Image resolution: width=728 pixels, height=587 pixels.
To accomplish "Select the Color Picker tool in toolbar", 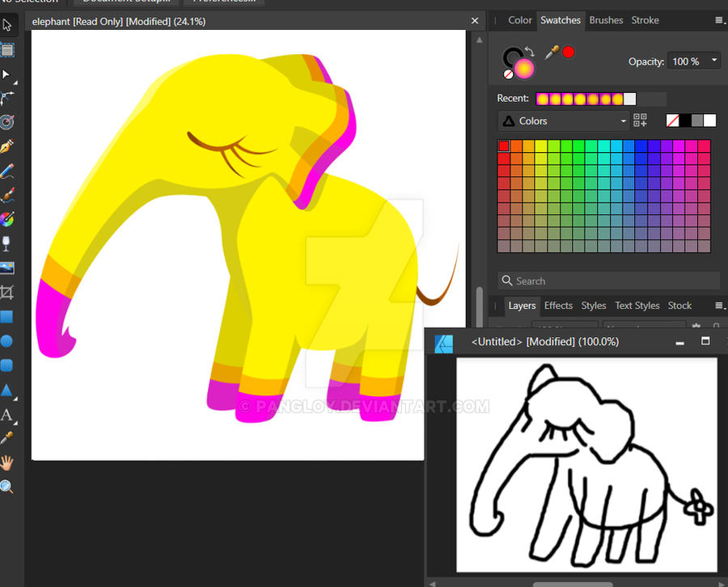I will tap(7, 437).
